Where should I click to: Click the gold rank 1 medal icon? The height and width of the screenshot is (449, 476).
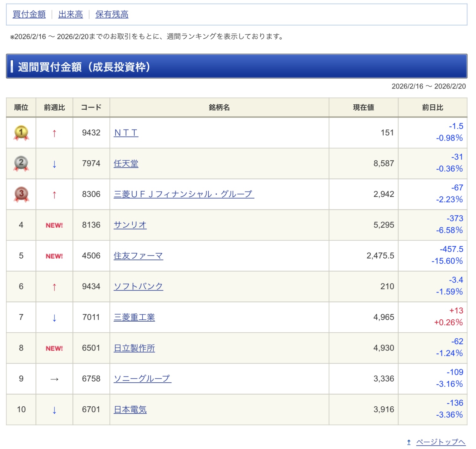point(21,133)
